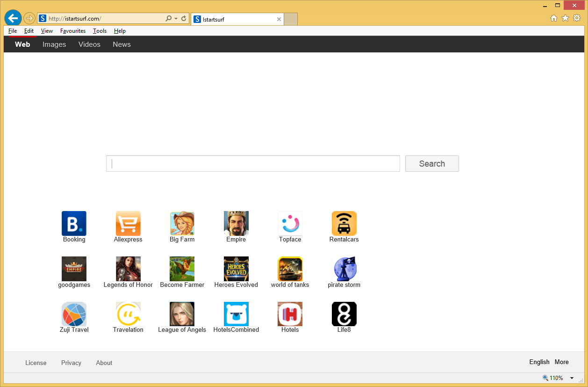Viewport: 588px width, 387px height.
Task: Open the Aliexpress shopping cart icon
Action: [x=128, y=223]
